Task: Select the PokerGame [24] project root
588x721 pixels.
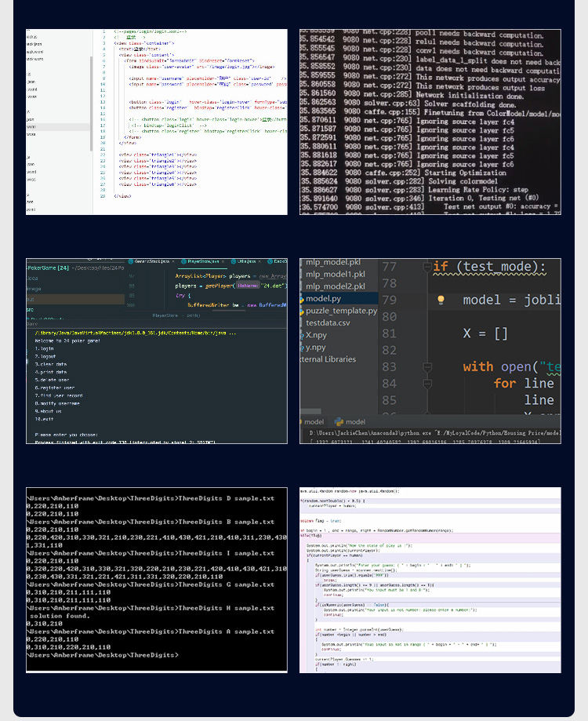Action: coord(49,268)
